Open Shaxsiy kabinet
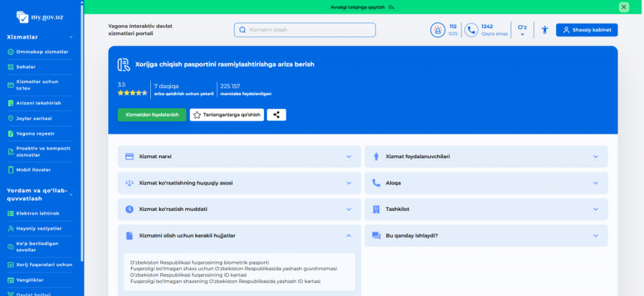 (x=586, y=30)
